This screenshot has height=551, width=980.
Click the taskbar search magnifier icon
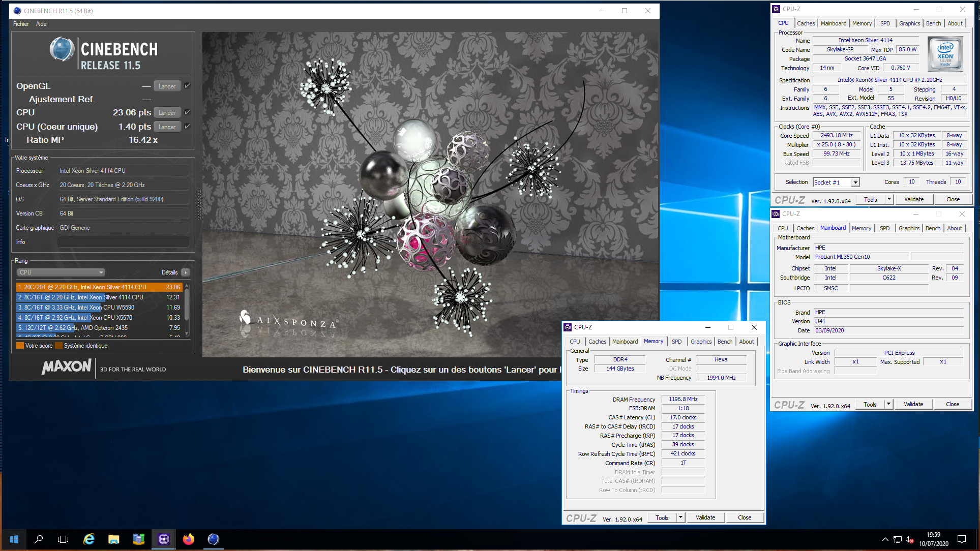point(39,539)
